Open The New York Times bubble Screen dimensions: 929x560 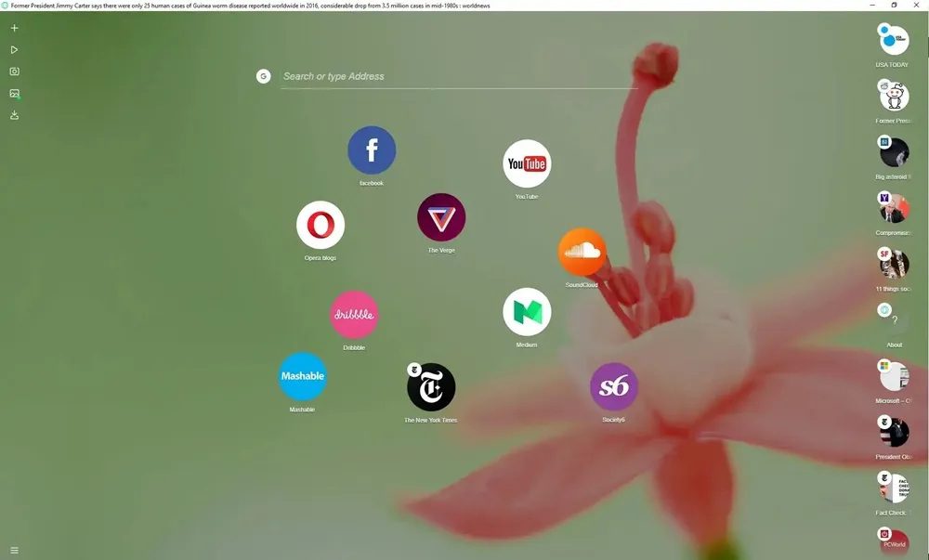click(x=431, y=387)
